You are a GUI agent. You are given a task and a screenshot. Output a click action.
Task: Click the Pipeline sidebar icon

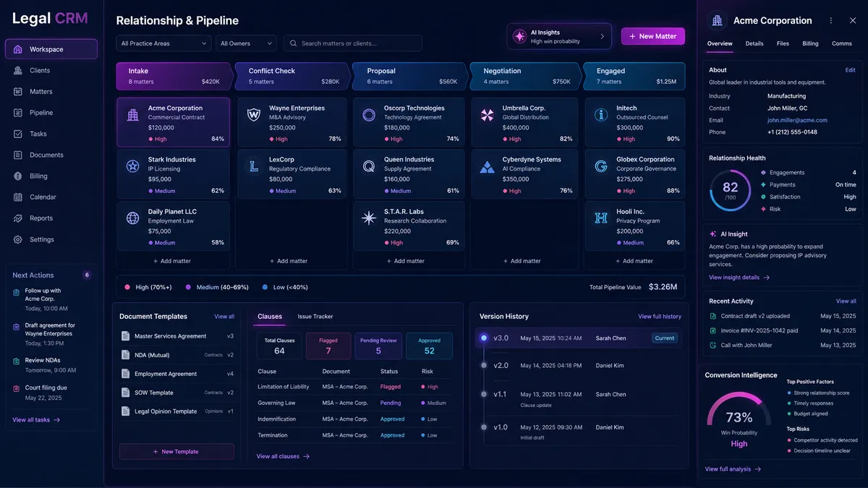tap(17, 113)
